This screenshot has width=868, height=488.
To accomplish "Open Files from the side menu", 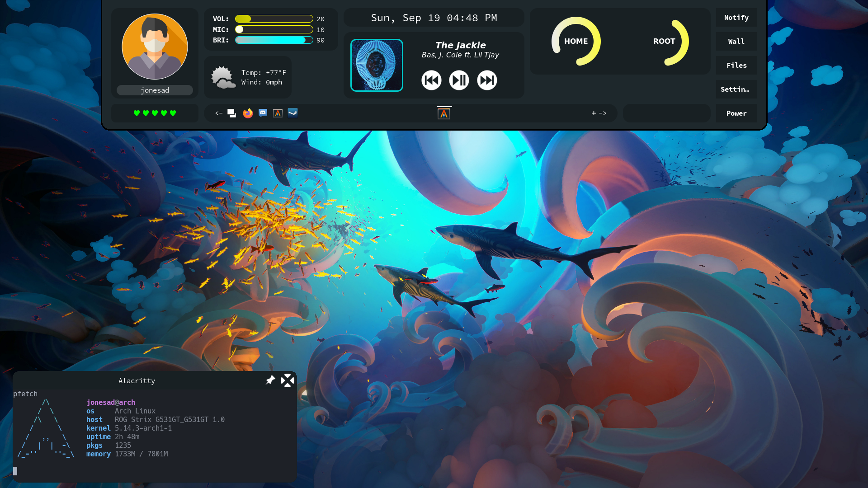I will click(736, 66).
